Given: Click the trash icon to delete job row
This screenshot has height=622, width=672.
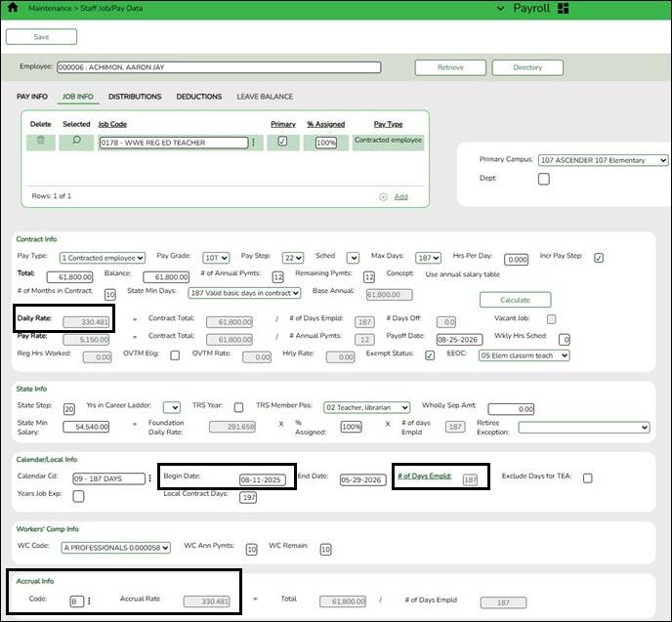Looking at the screenshot, I should coord(40,142).
